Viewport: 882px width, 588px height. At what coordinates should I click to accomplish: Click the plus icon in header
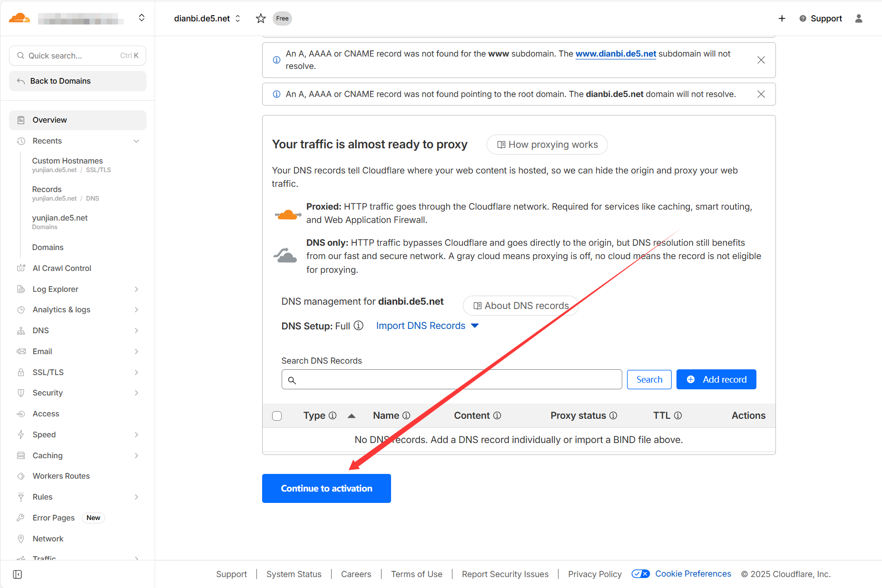click(782, 19)
